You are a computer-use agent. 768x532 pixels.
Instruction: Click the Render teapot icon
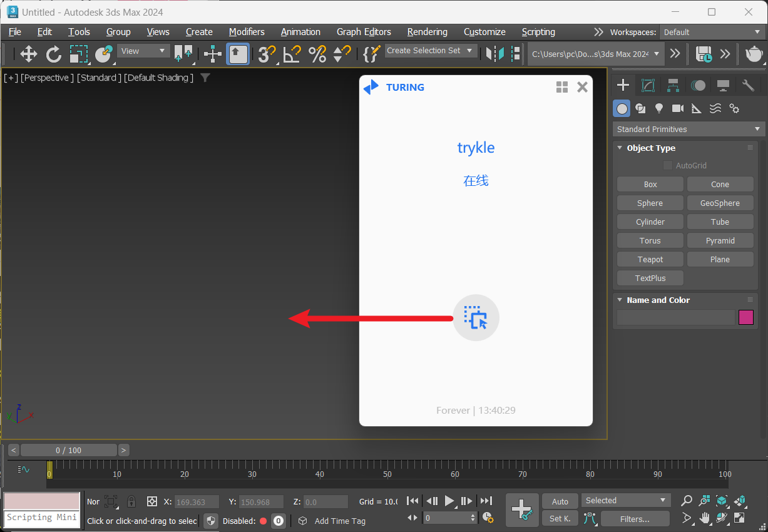[754, 54]
